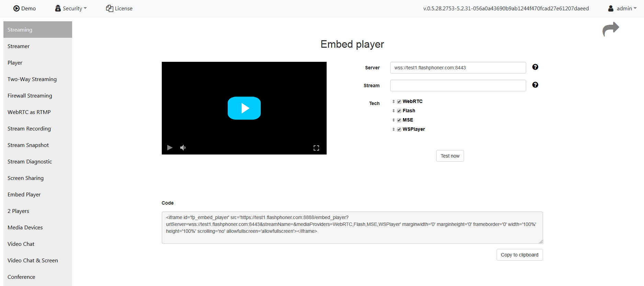The width and height of the screenshot is (644, 286).
Task: Open the Security dropdown menu
Action: 71,9
